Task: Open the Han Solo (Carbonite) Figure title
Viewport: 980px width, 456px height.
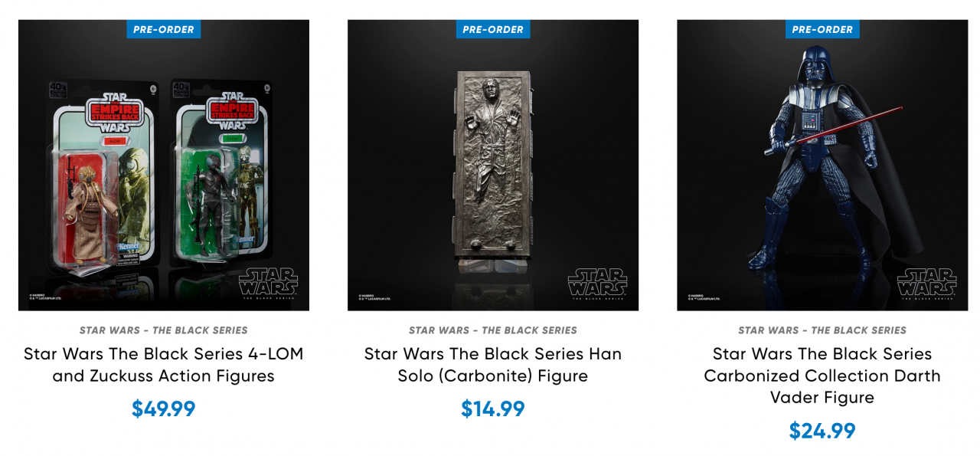Action: (x=493, y=365)
